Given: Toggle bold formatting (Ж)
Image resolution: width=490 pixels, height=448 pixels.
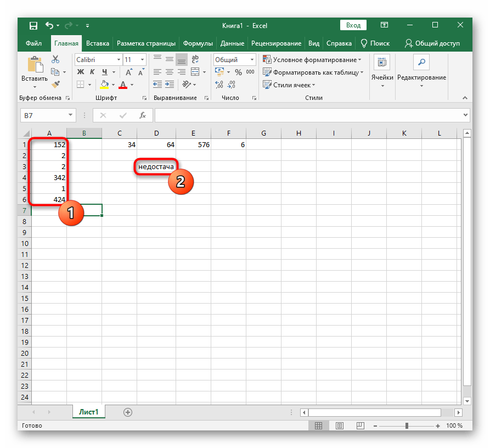Looking at the screenshot, I should coord(81,72).
